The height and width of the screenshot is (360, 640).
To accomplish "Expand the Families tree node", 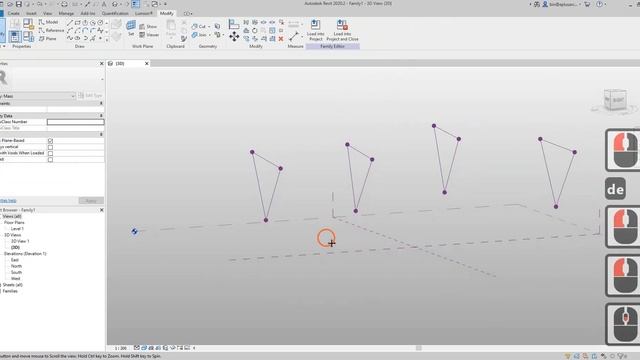I will (x=1, y=291).
